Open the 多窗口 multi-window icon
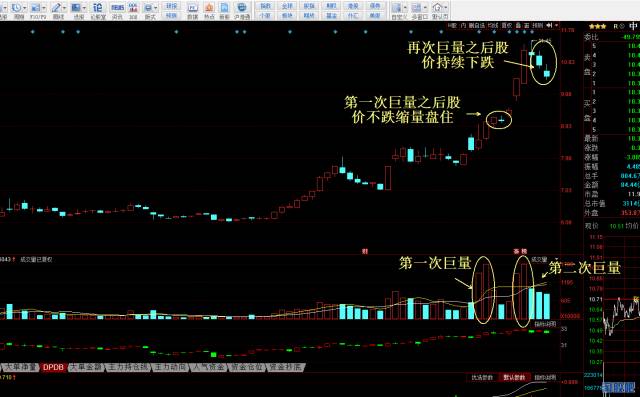This screenshot has height=397, width=640. point(416,8)
